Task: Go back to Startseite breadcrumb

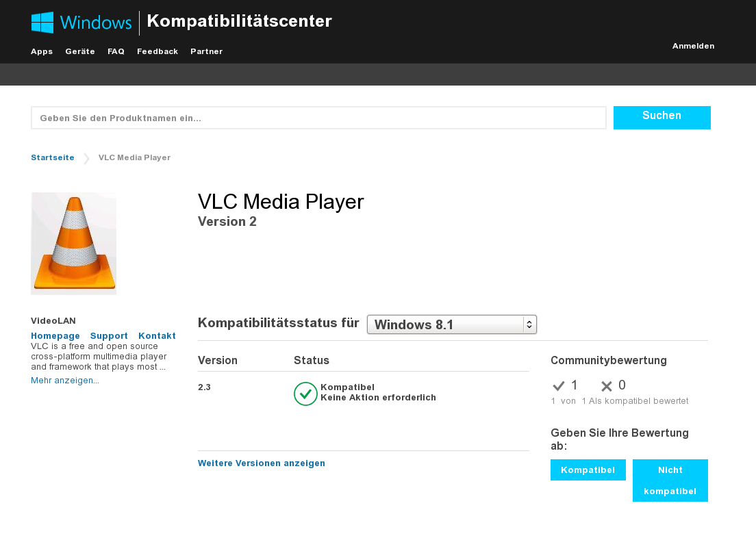Action: click(x=53, y=157)
